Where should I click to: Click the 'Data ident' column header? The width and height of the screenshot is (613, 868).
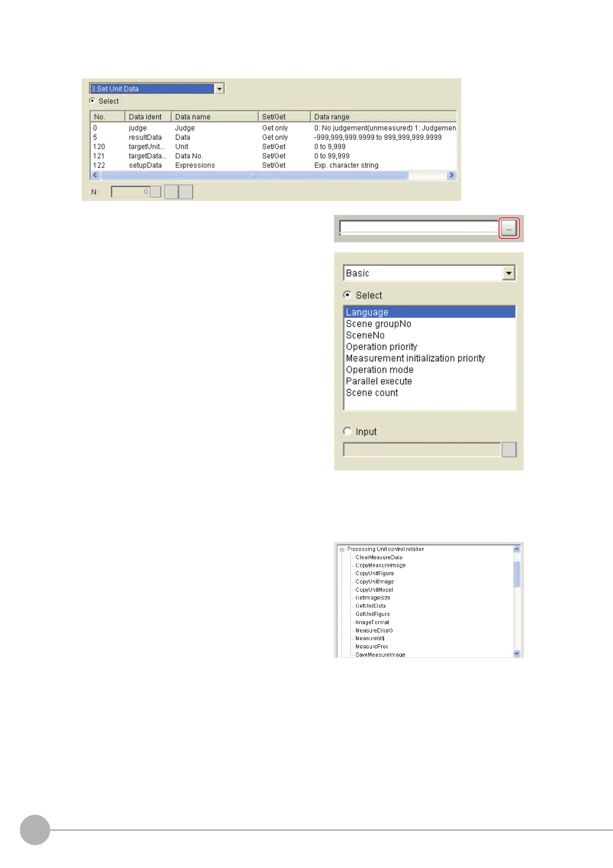pos(148,117)
